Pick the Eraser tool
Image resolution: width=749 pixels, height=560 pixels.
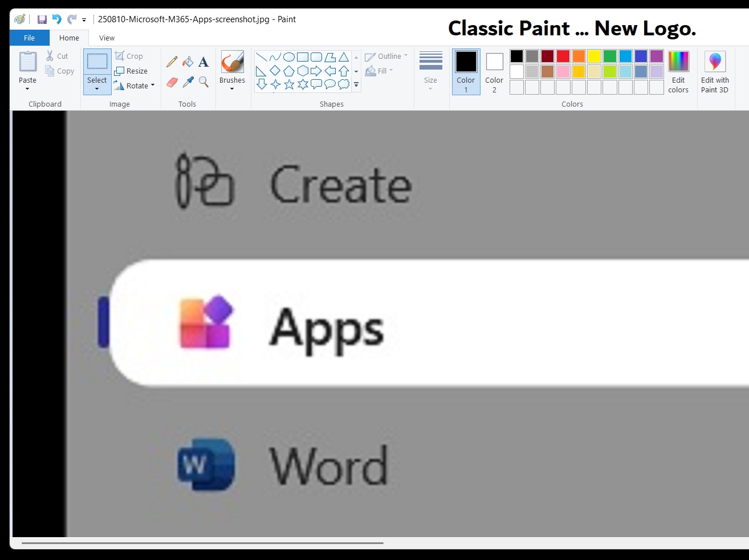point(172,83)
